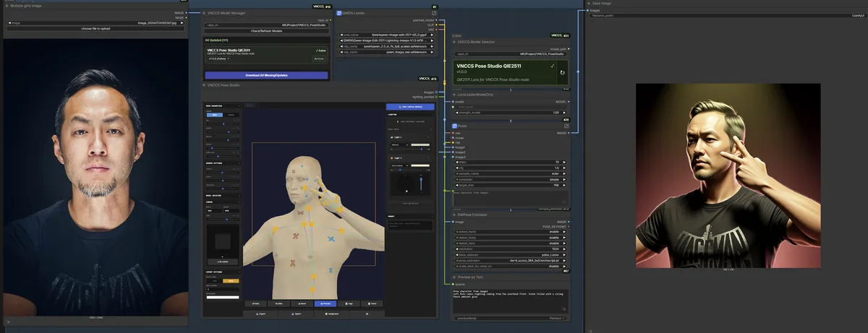Click Paste in Pose Studio toolbar
Screen dimensions: 868x333
372,303
